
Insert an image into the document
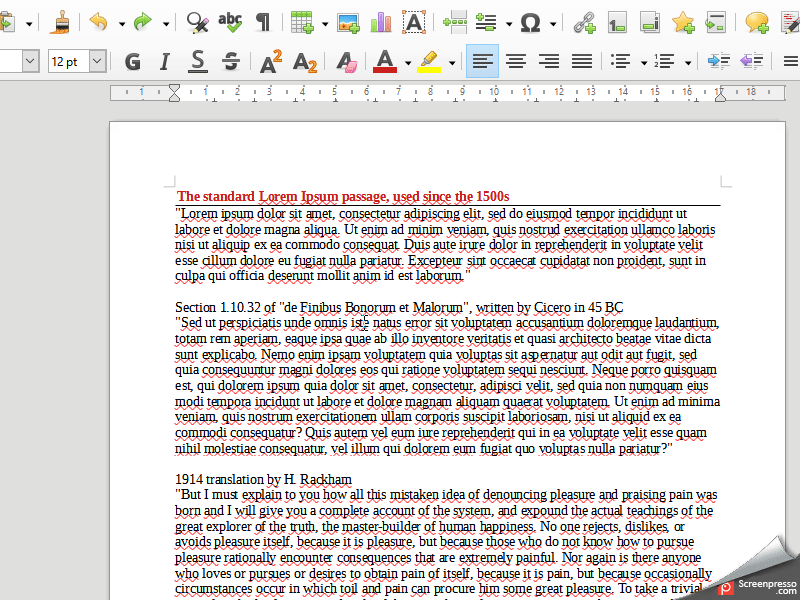pos(348,22)
